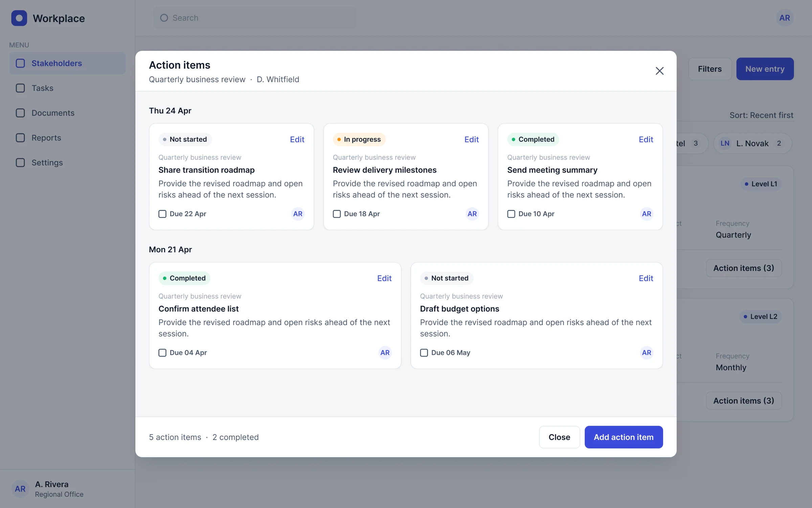Click the Workplace logo icon
The width and height of the screenshot is (812, 508).
19,18
